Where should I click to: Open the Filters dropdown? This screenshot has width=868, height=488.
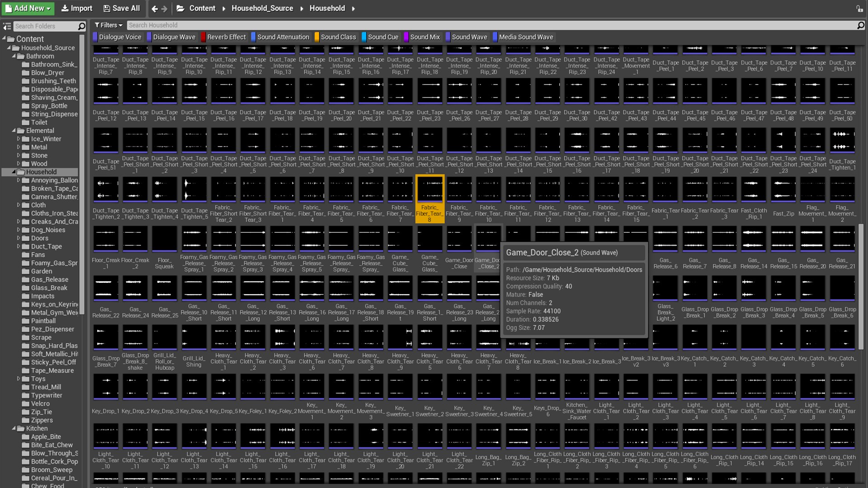pyautogui.click(x=108, y=25)
